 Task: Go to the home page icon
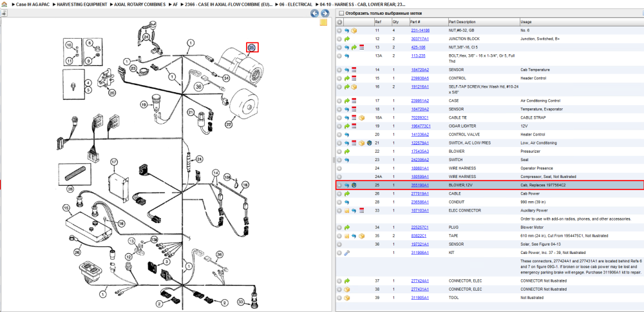(x=4, y=4)
